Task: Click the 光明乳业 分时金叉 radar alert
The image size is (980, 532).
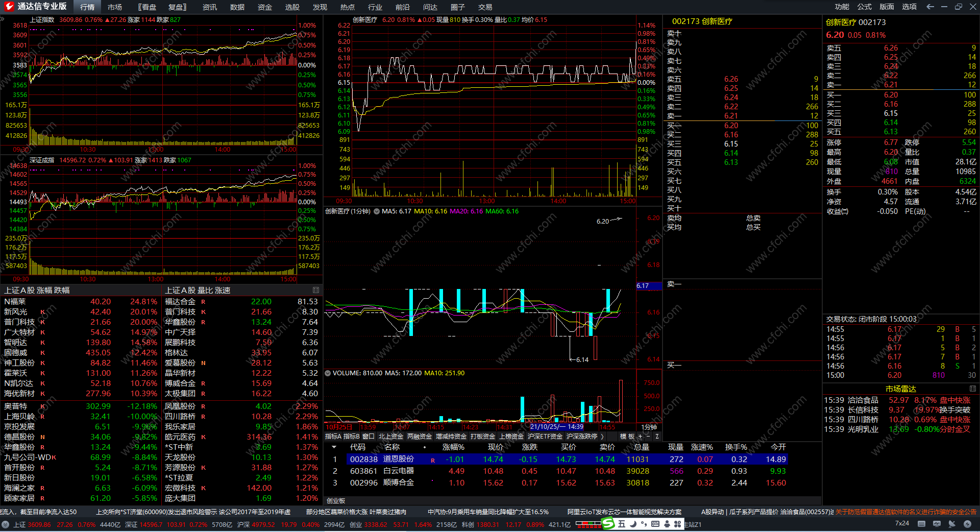Action: (897, 429)
